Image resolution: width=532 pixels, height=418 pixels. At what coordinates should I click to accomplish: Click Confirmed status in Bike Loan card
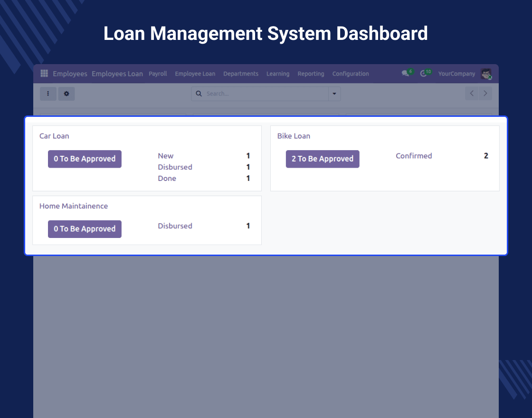pyautogui.click(x=414, y=156)
